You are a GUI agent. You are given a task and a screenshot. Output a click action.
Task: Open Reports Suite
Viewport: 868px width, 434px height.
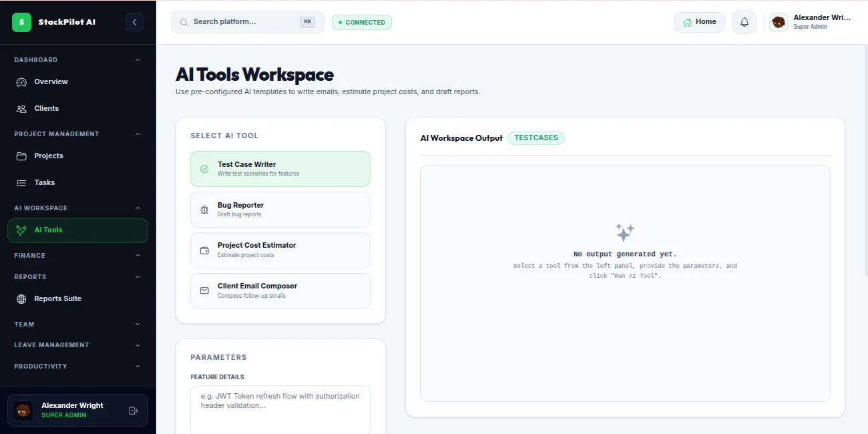pos(77,299)
